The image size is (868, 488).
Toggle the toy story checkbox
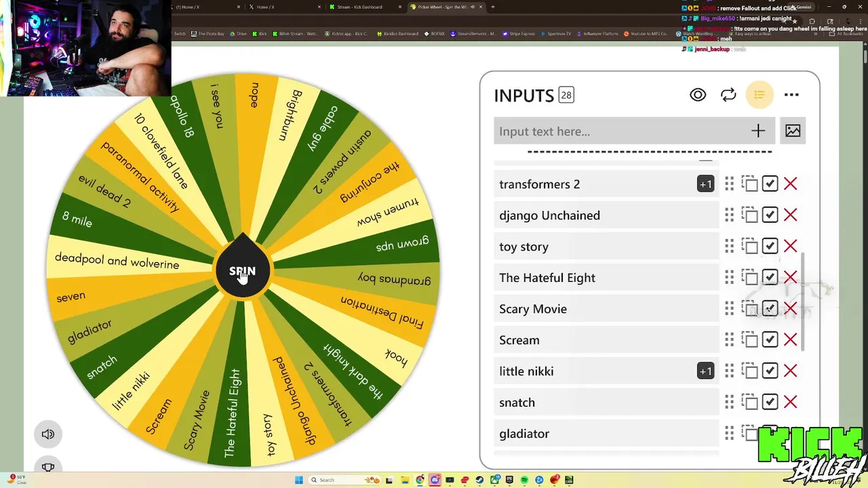(770, 246)
